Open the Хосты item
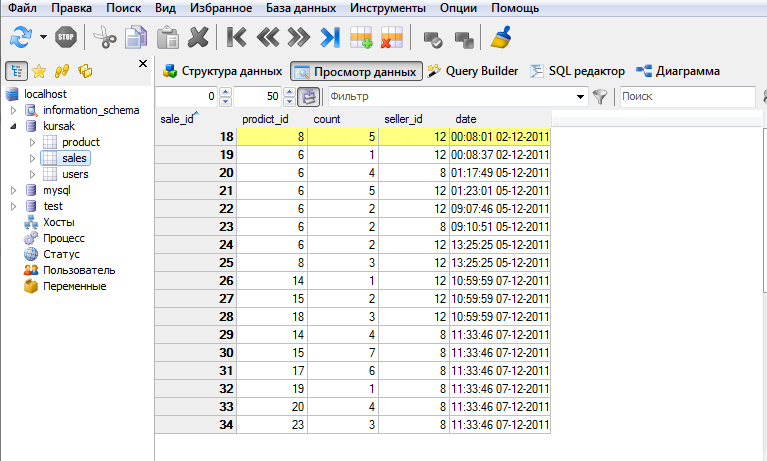The width and height of the screenshot is (767, 461). (x=59, y=222)
